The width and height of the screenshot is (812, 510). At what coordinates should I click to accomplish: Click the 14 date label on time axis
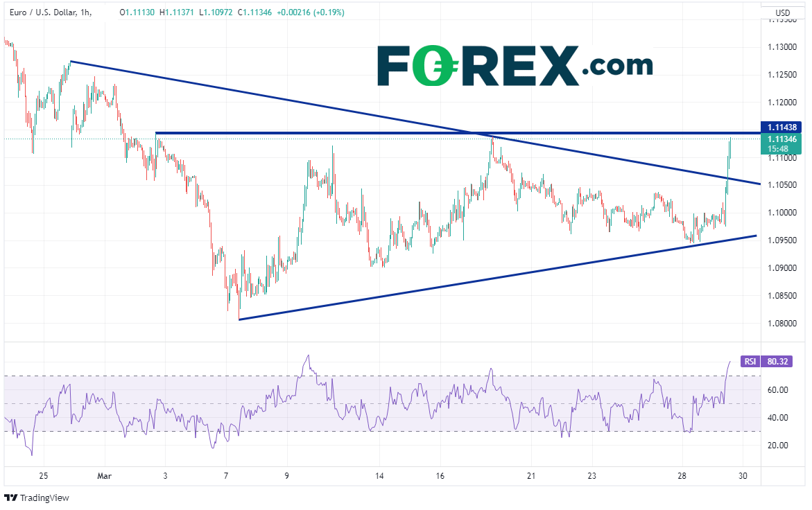click(380, 476)
